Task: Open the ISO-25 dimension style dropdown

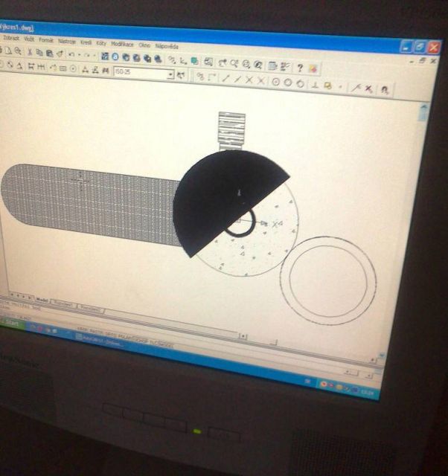Action: pyautogui.click(x=170, y=74)
